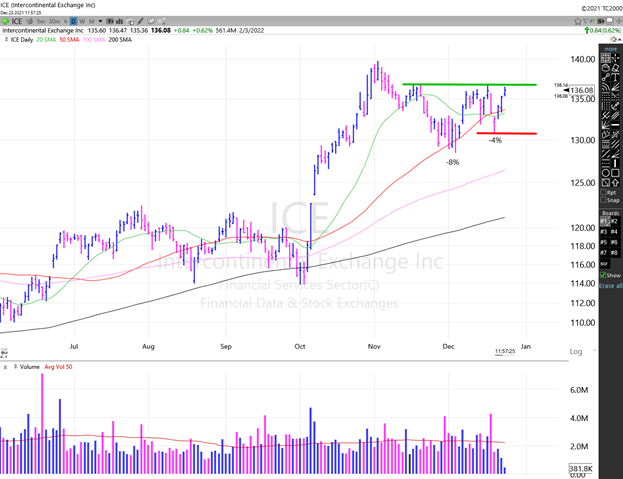Click the green plus add-symbol icon
Image resolution: width=623 pixels, height=479 pixels.
(x=5, y=21)
